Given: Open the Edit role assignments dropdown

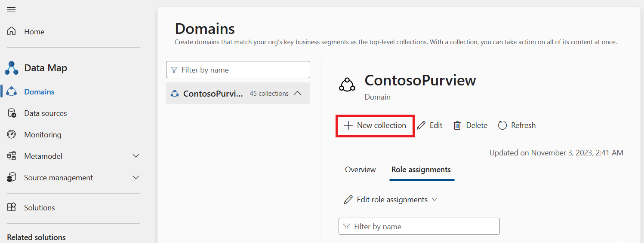Looking at the screenshot, I should click(x=391, y=200).
